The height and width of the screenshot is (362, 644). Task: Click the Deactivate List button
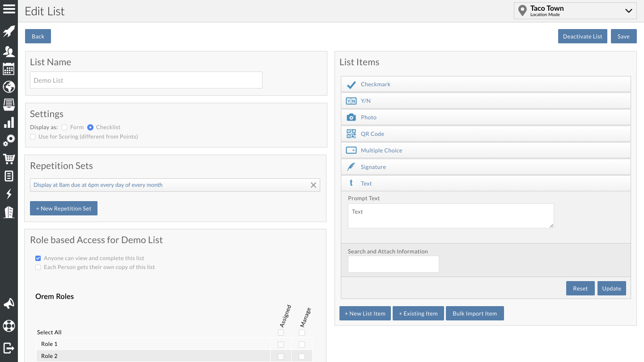[x=582, y=36]
